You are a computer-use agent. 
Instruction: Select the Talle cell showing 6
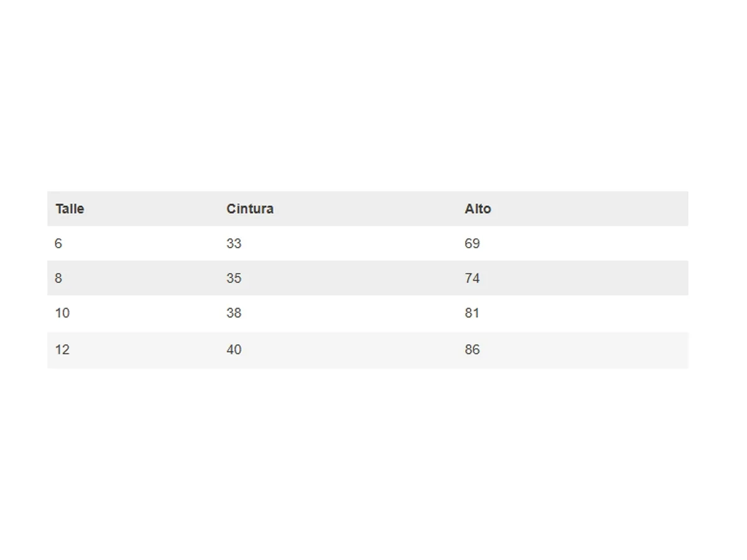pos(58,244)
